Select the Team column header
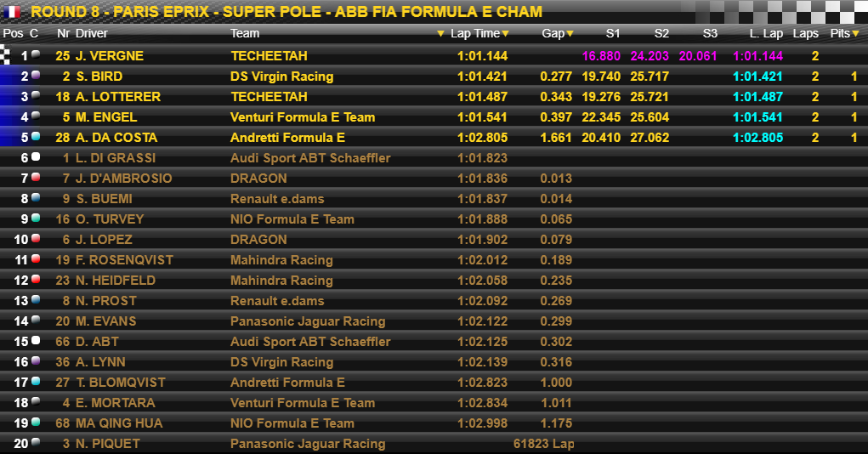The height and width of the screenshot is (454, 868). (245, 33)
